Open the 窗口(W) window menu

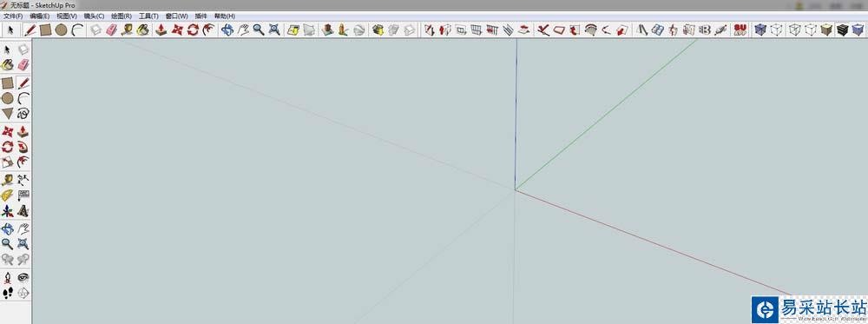tap(176, 16)
